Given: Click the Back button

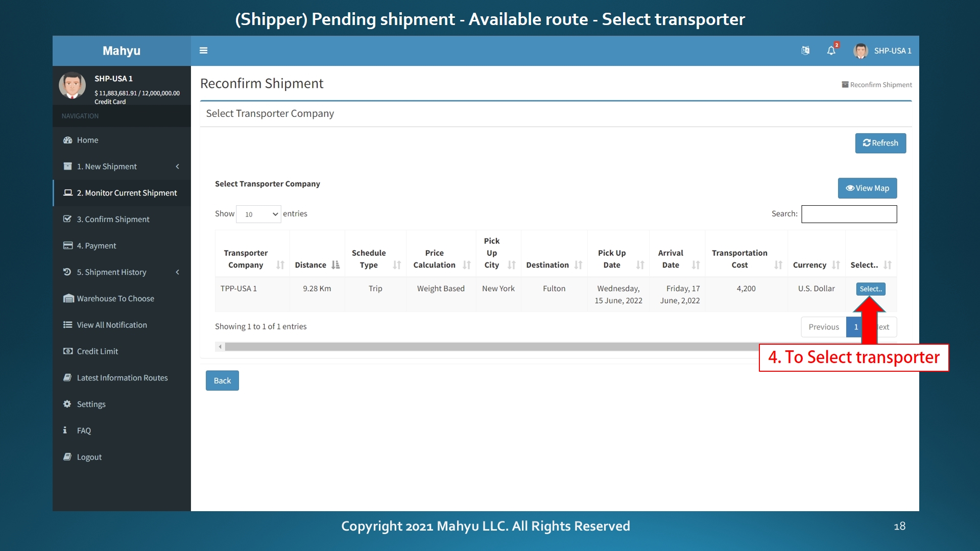Looking at the screenshot, I should point(222,380).
